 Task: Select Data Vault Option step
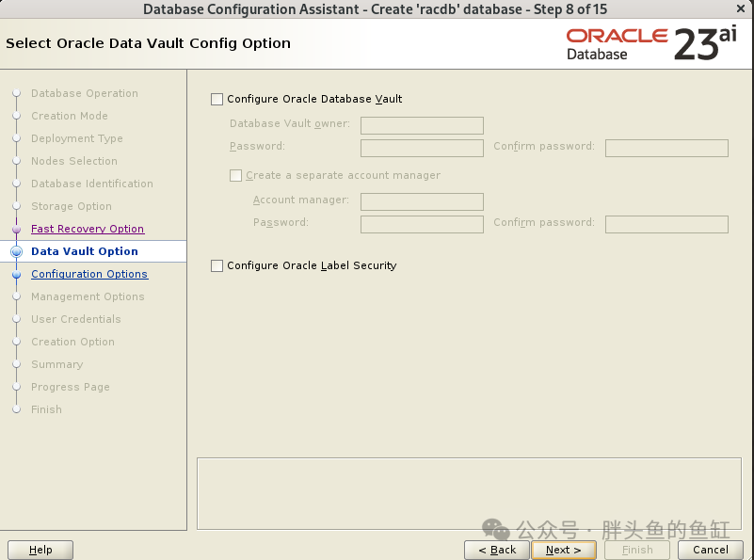click(85, 251)
